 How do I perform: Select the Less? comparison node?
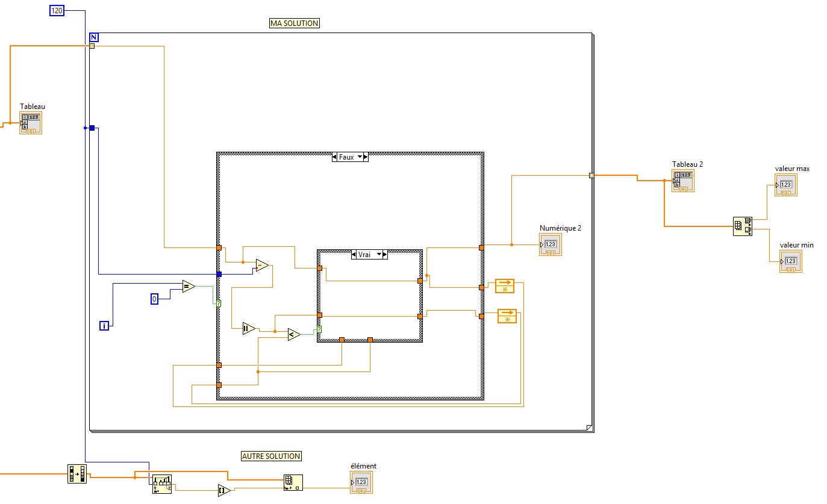(x=293, y=334)
